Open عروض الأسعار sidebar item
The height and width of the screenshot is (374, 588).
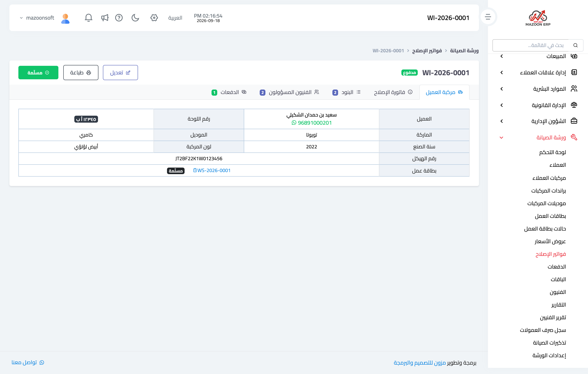click(550, 242)
